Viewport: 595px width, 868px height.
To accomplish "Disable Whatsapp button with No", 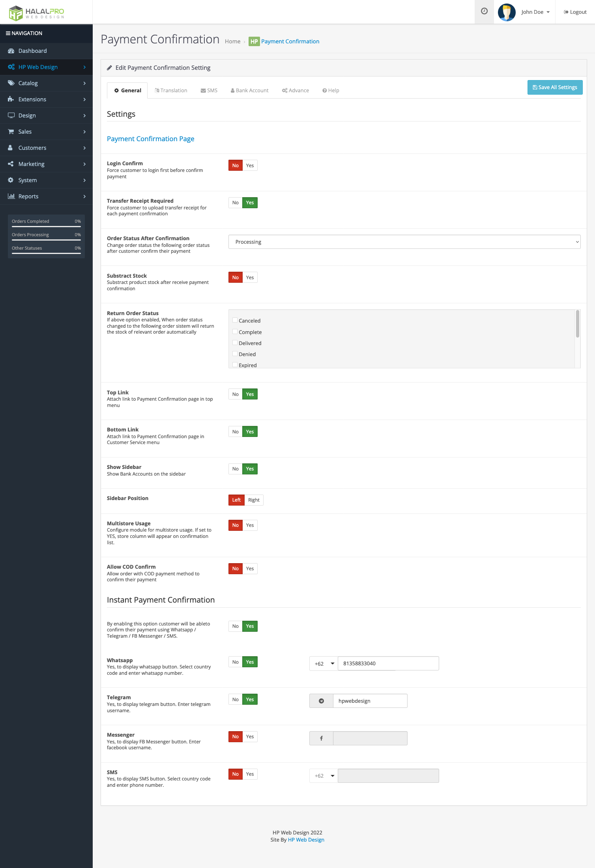I will [235, 662].
